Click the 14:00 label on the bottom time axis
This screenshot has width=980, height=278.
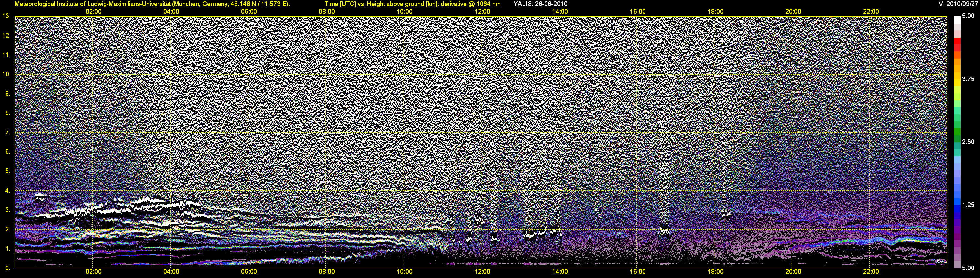coord(560,271)
